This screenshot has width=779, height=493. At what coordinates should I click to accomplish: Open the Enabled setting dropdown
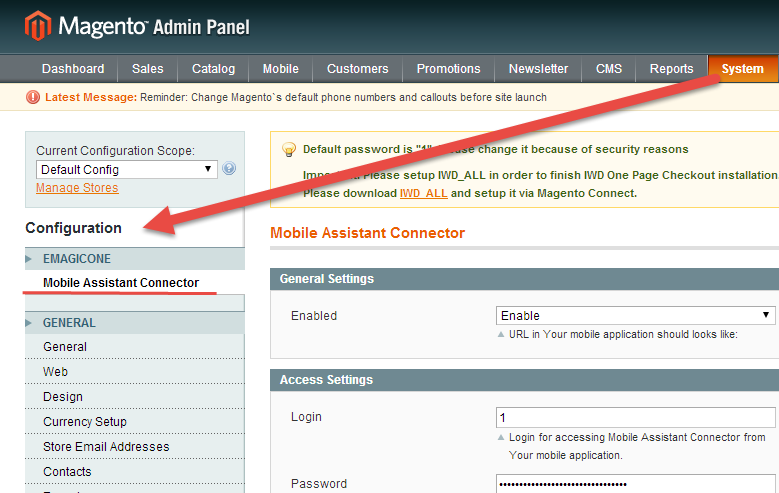point(635,316)
